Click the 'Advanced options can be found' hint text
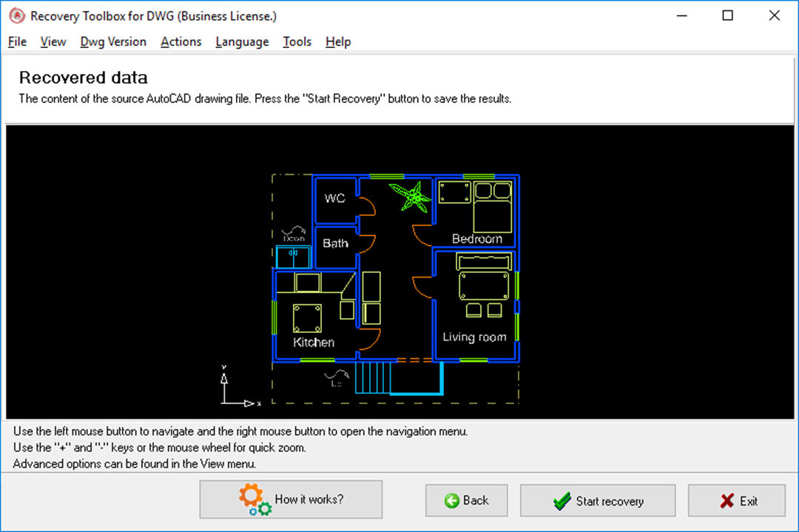Image resolution: width=799 pixels, height=532 pixels. pyautogui.click(x=135, y=464)
